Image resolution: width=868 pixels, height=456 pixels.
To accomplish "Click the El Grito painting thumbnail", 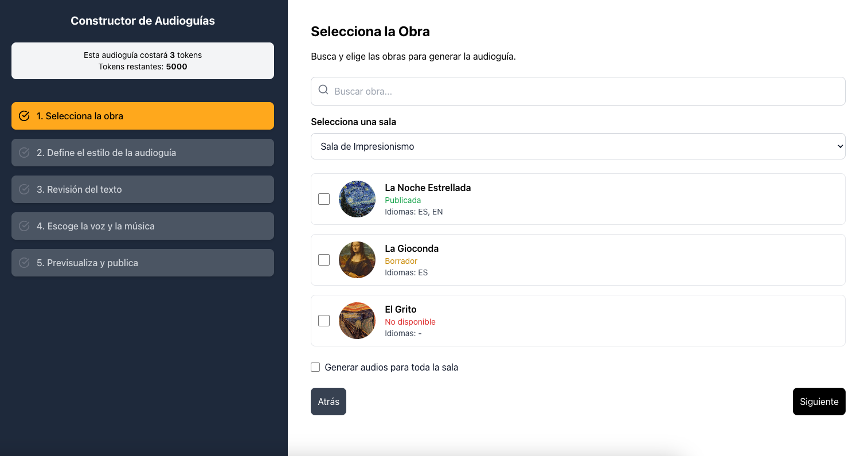I will [357, 321].
